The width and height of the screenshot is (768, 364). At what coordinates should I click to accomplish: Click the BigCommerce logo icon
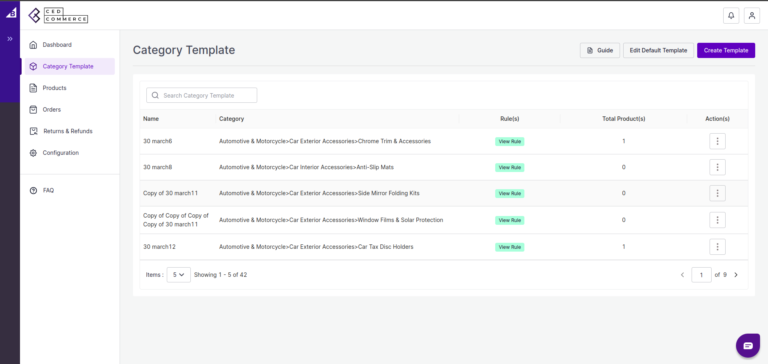point(11,13)
